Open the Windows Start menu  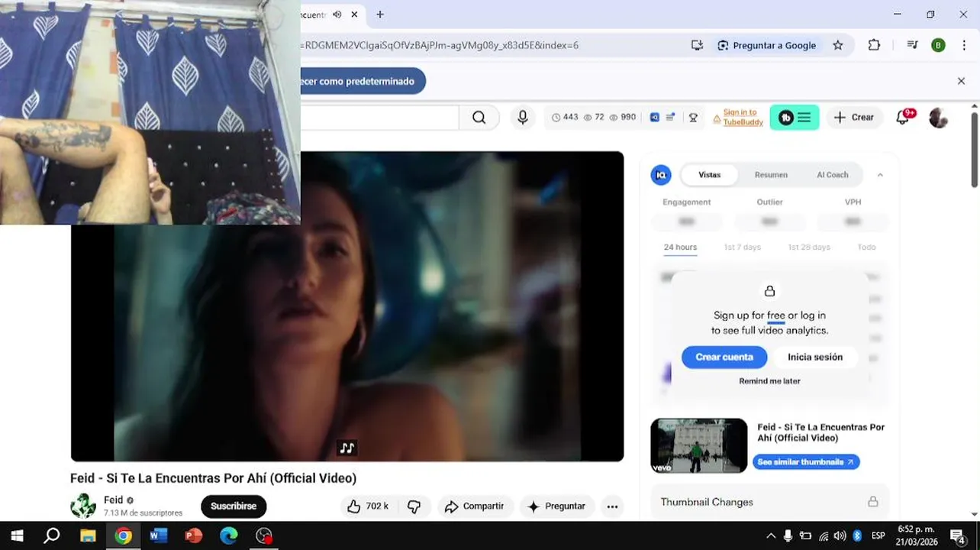click(x=17, y=535)
